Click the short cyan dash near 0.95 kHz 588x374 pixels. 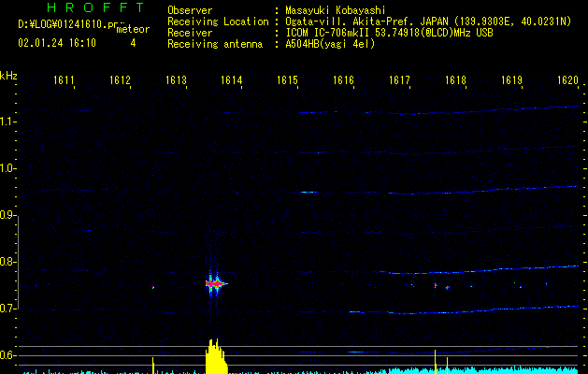click(309, 192)
